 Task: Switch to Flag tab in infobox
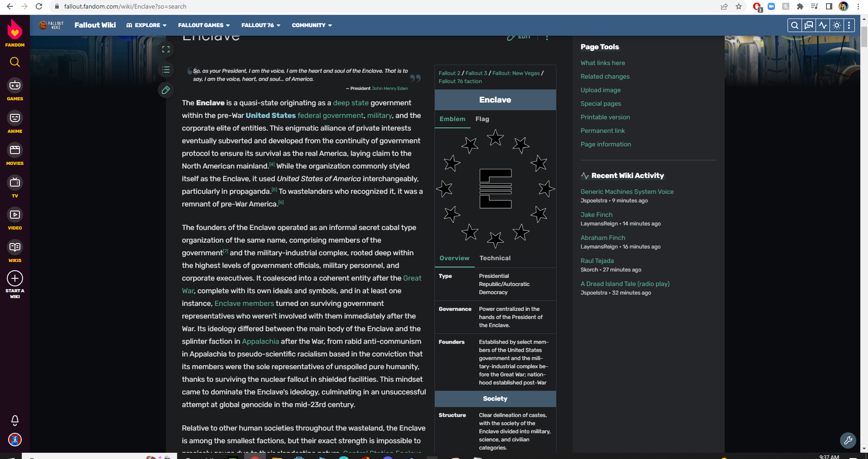click(x=482, y=119)
